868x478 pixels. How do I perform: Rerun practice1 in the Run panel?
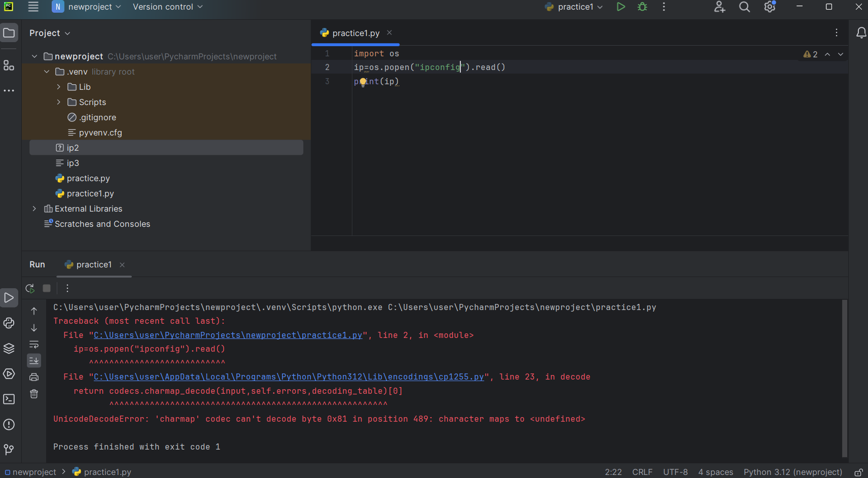click(30, 288)
